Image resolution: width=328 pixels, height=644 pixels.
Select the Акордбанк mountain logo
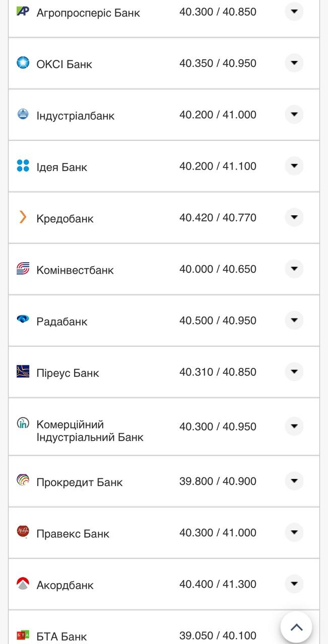click(22, 584)
